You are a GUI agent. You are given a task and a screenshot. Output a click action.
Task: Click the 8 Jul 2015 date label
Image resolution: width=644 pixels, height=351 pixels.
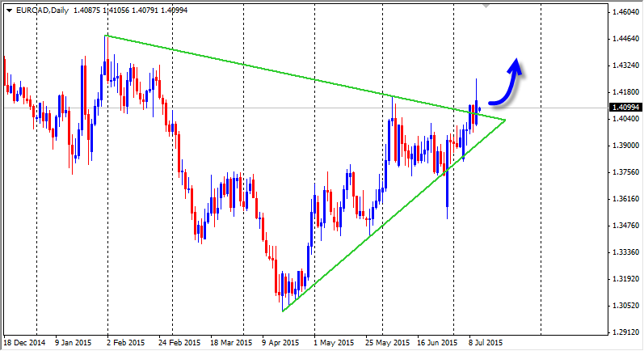pos(486,342)
